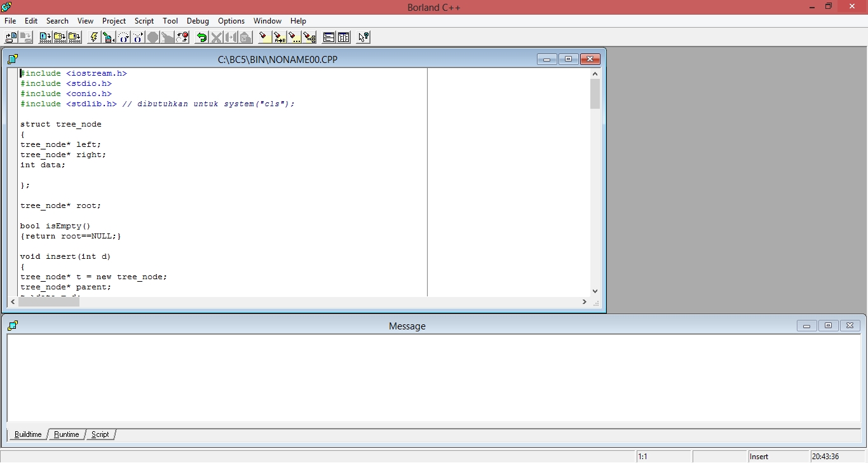Click the single-window layout toolbar icon
This screenshot has width=868, height=463.
coord(329,38)
